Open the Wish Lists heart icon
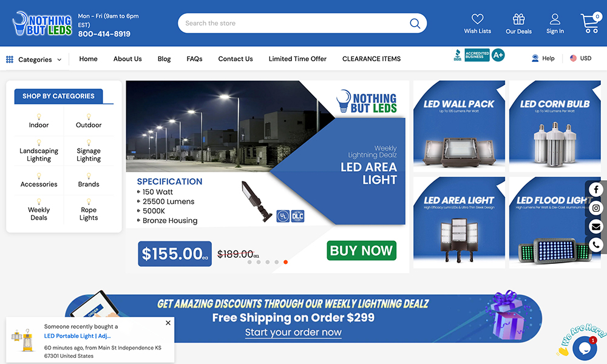Screen dimensions: 607x364 pyautogui.click(x=477, y=19)
